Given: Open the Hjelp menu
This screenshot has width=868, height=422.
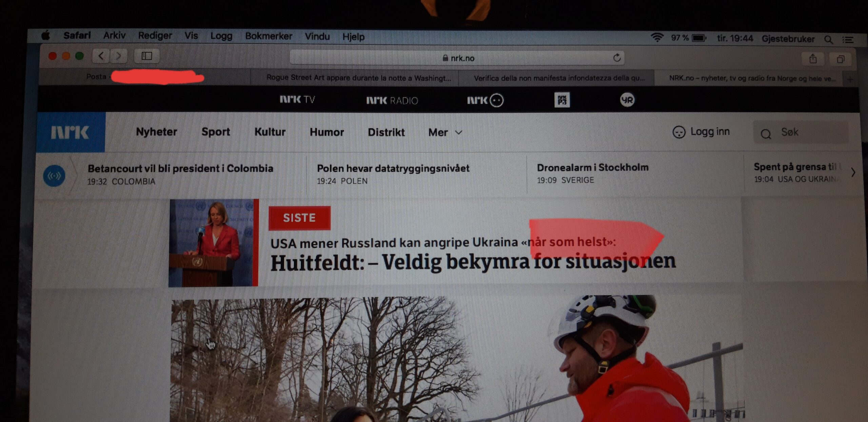Looking at the screenshot, I should (x=353, y=37).
